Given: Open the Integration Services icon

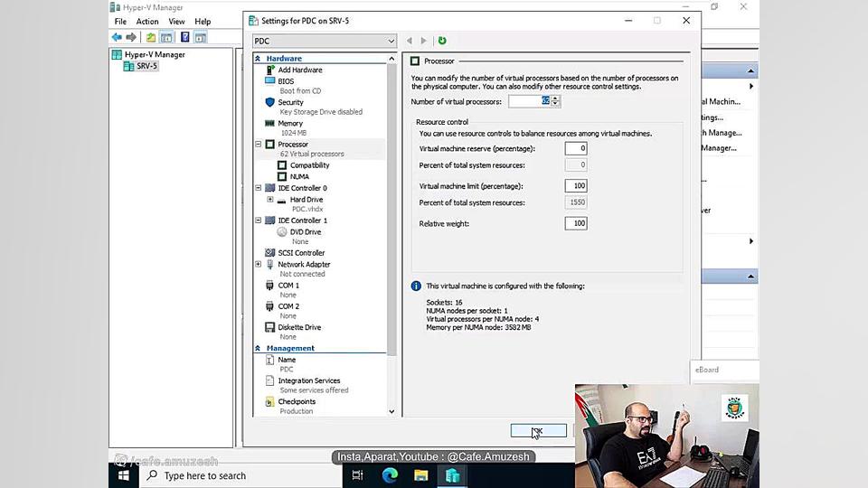Looking at the screenshot, I should [269, 380].
